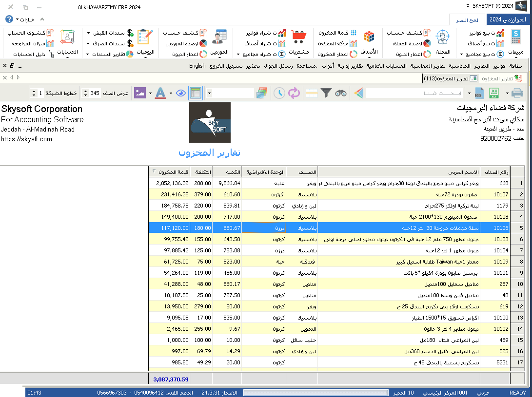Open the font color dropdown arrow
The image size is (532, 397).
171,93
